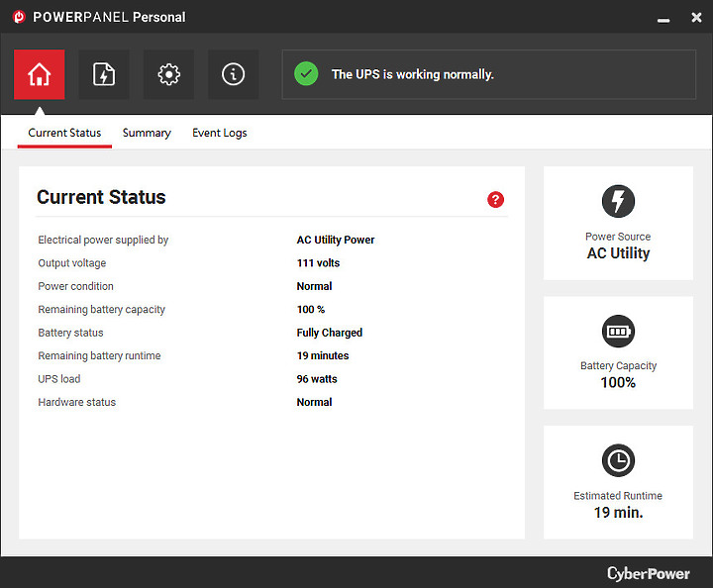Close the PowerPanel Personal window
The width and height of the screenshot is (713, 588).
(696, 17)
